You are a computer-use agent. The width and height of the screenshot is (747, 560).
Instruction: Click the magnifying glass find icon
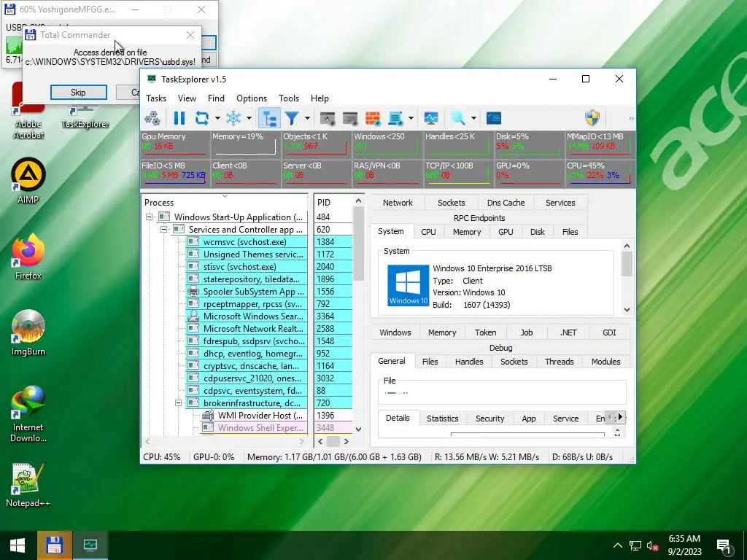pos(458,118)
